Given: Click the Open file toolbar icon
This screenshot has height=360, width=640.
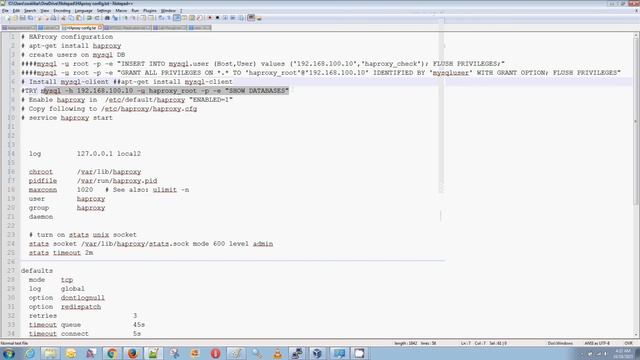Looking at the screenshot, I should coord(15,18).
